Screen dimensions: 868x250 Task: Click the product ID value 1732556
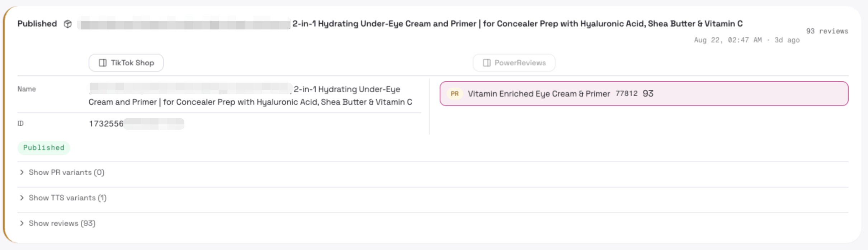pos(106,124)
